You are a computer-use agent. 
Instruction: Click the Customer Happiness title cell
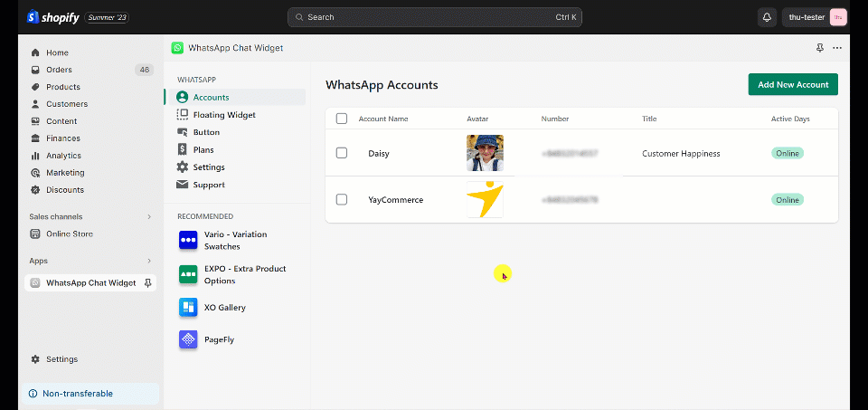681,154
